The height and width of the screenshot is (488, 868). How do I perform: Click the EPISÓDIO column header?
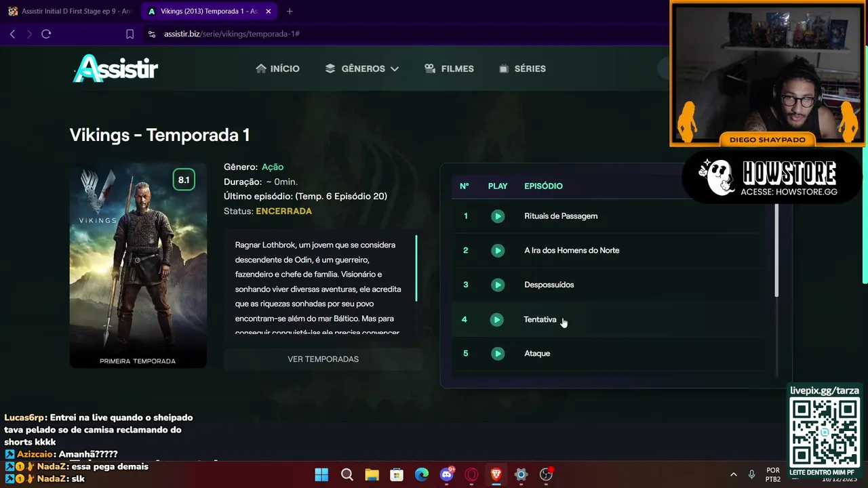[543, 186]
